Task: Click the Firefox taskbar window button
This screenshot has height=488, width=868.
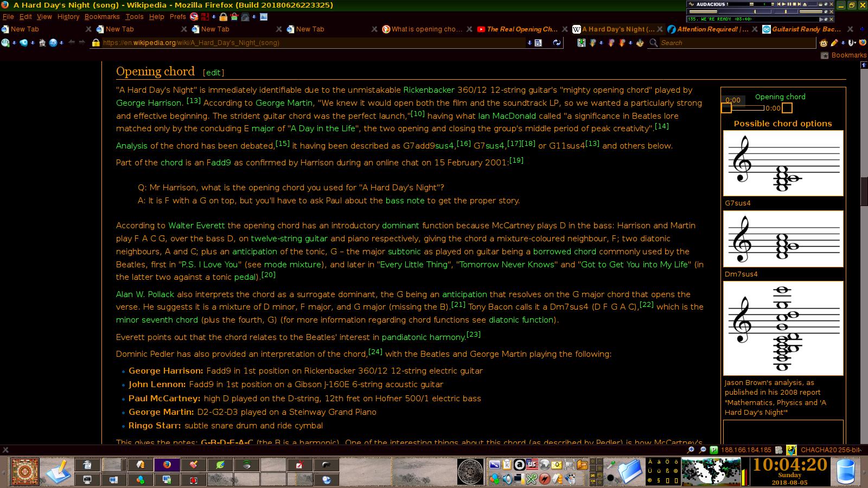Action: pos(167,465)
